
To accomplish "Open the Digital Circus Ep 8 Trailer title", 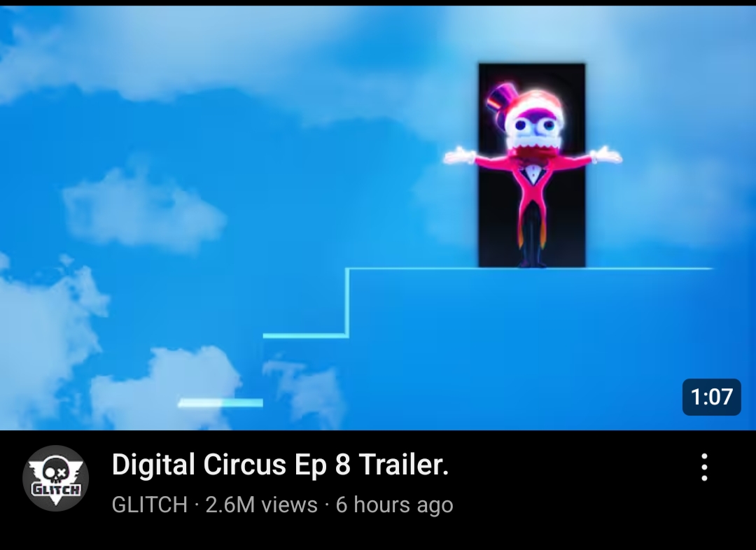I will [280, 465].
